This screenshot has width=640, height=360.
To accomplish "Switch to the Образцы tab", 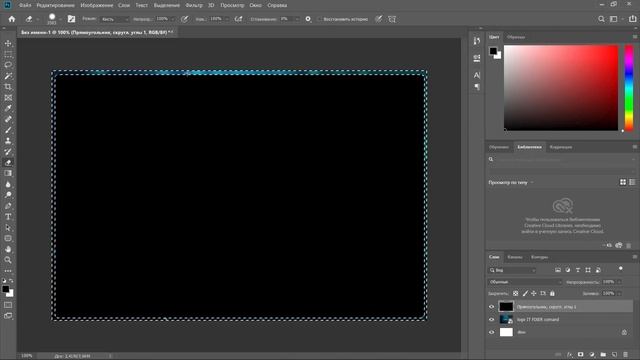I will click(x=516, y=37).
